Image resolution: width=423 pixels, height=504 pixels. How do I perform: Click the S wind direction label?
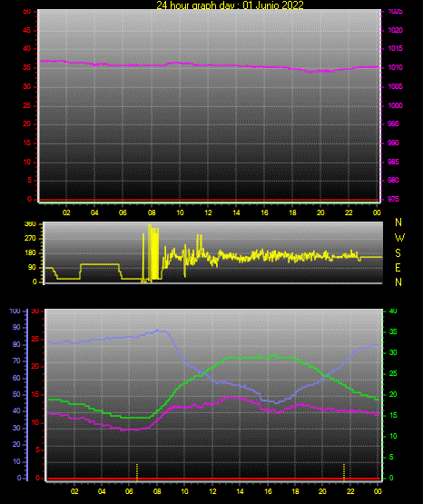(x=398, y=253)
